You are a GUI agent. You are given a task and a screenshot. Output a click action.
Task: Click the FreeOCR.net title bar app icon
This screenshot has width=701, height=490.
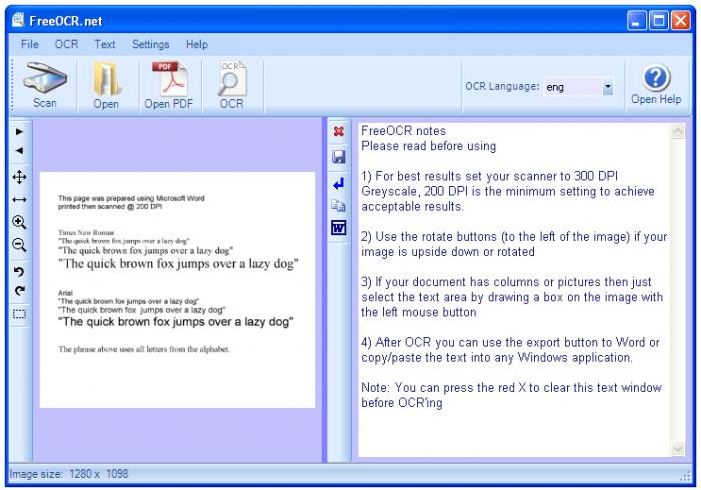click(18, 20)
